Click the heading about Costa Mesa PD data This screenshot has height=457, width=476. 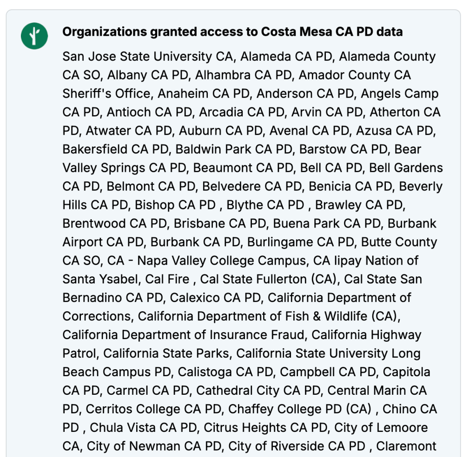pyautogui.click(x=232, y=32)
